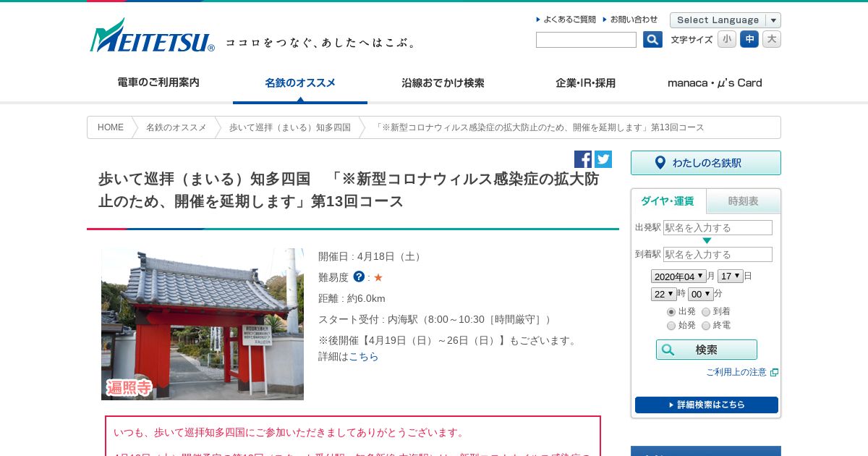The width and height of the screenshot is (868, 456).
Task: Open 名鉄のオススメ menu
Action: point(300,83)
